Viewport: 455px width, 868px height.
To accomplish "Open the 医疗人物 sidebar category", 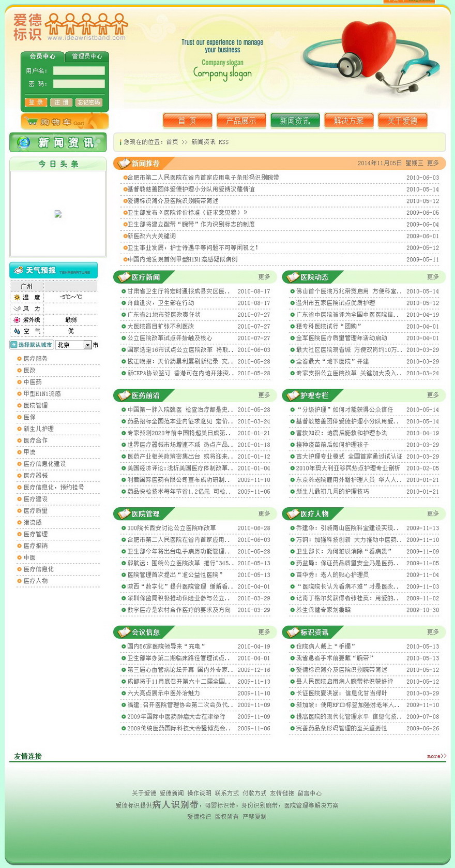I will pos(35,581).
